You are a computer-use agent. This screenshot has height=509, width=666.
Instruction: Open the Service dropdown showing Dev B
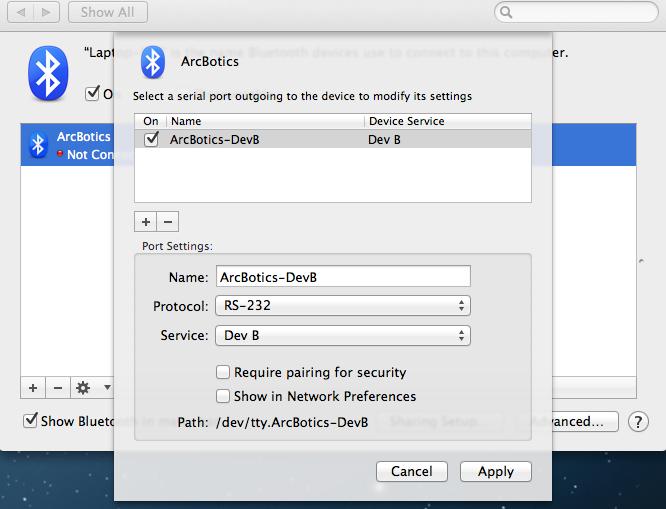(343, 336)
